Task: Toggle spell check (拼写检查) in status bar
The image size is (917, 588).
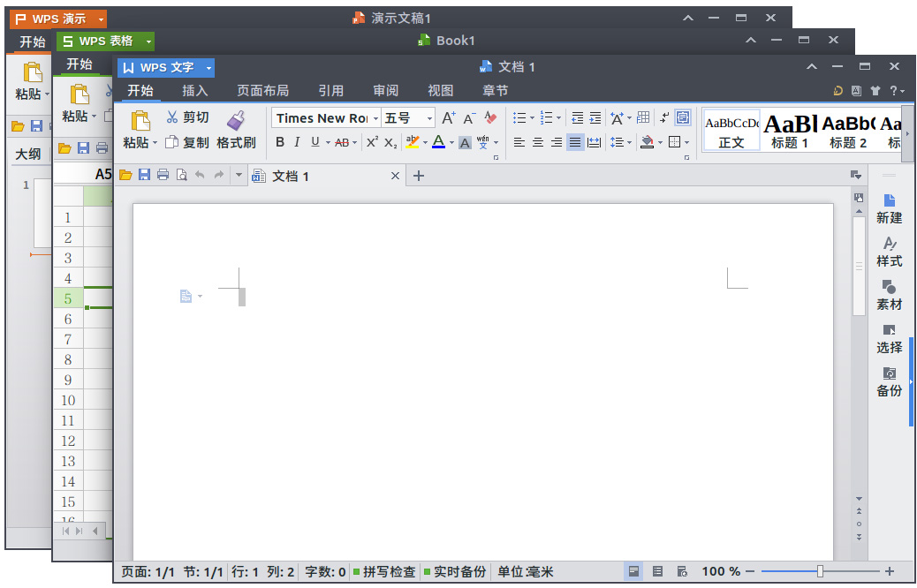Action: click(384, 571)
